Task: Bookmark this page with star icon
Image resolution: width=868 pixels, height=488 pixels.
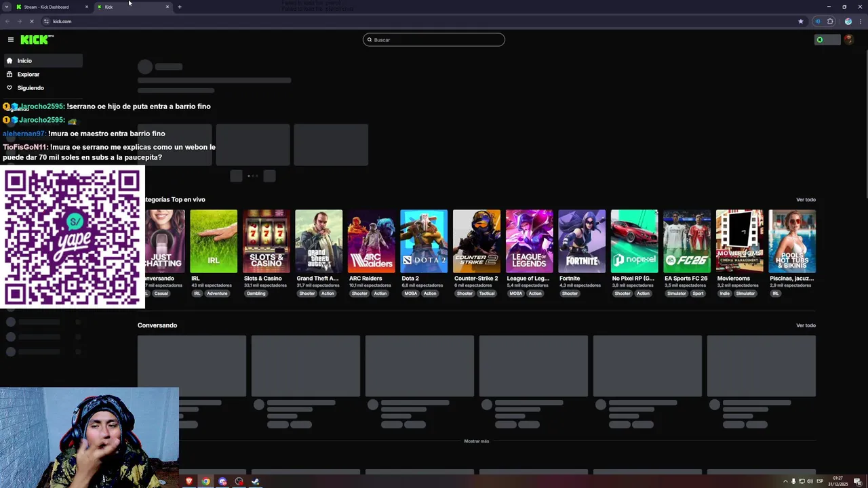Action: (x=801, y=22)
